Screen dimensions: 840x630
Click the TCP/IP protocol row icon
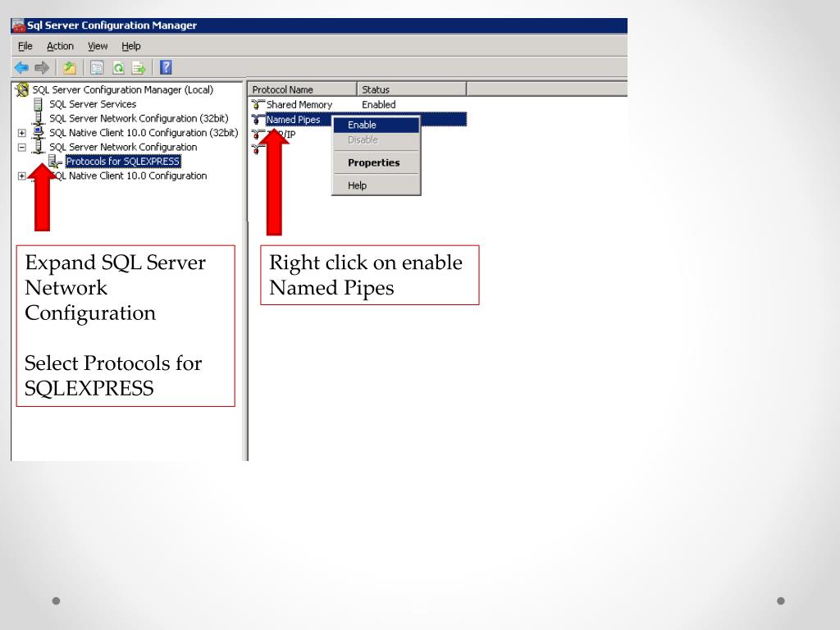pos(258,134)
